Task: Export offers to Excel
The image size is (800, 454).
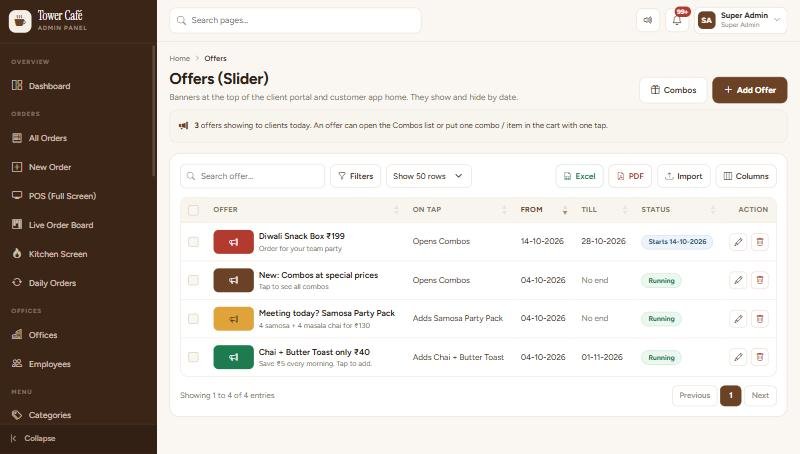Action: 580,176
